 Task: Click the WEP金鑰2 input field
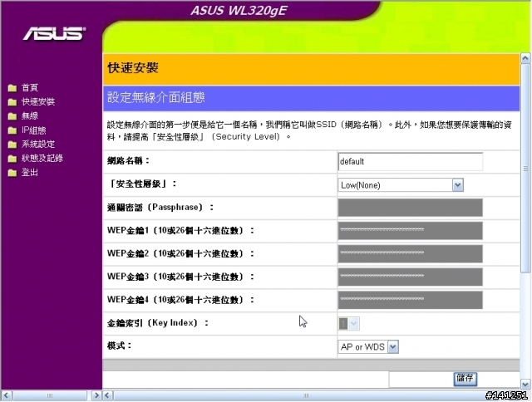pos(410,253)
